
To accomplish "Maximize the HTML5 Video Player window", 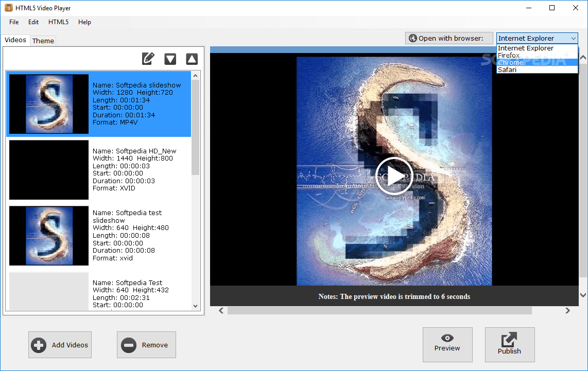I will click(552, 8).
